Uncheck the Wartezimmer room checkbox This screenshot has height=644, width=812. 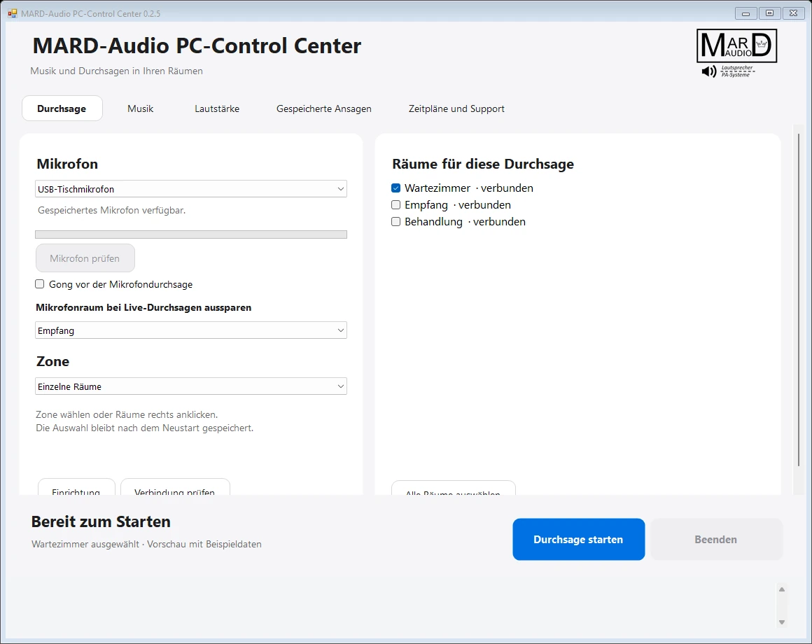pyautogui.click(x=396, y=188)
